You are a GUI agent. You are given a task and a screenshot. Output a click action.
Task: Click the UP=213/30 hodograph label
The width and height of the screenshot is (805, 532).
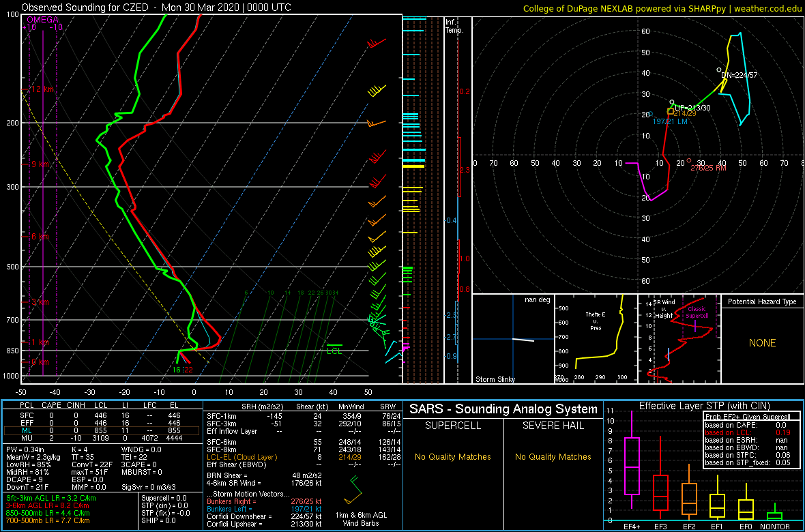tap(692, 107)
